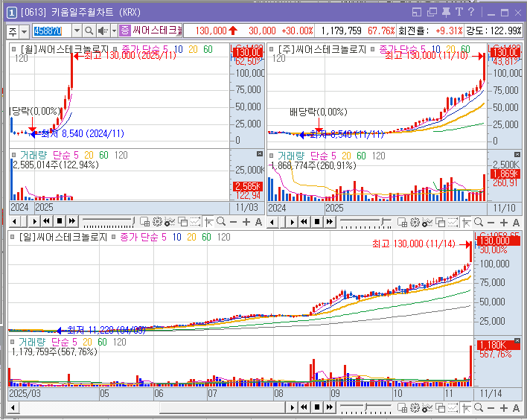Rewind the weekly chart playback
Screen dimensions: 527x420
[304, 222]
